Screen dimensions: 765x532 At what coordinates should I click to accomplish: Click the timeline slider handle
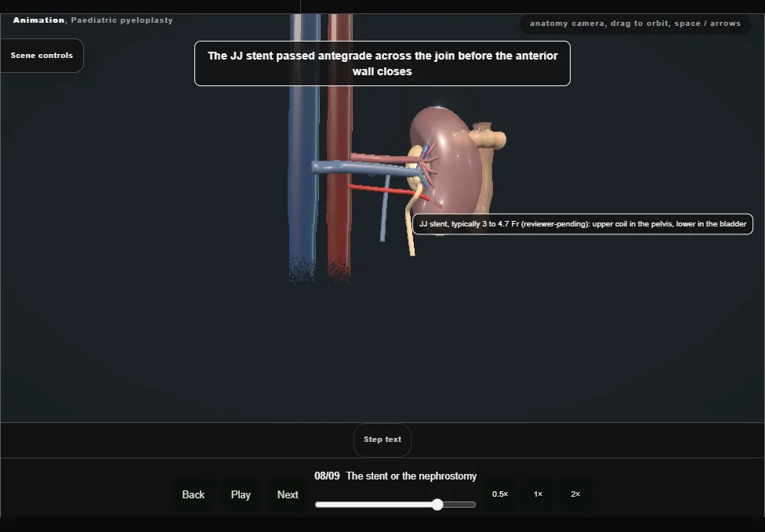437,505
